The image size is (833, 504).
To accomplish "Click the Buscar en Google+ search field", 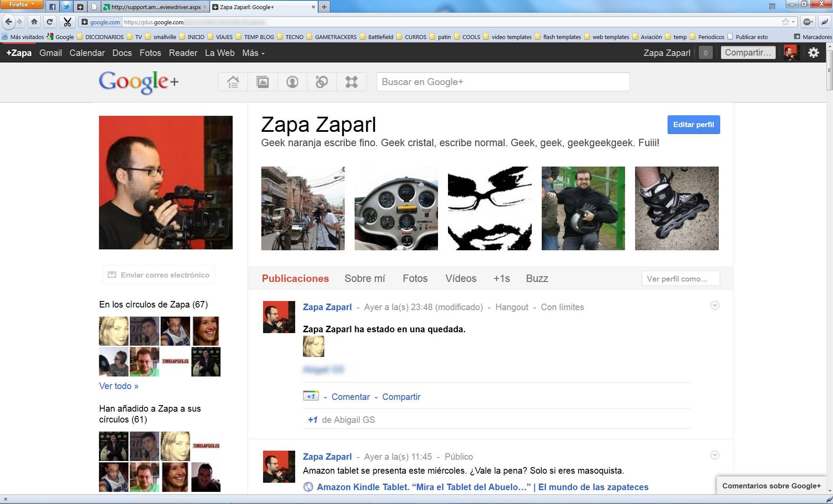I will (x=503, y=82).
